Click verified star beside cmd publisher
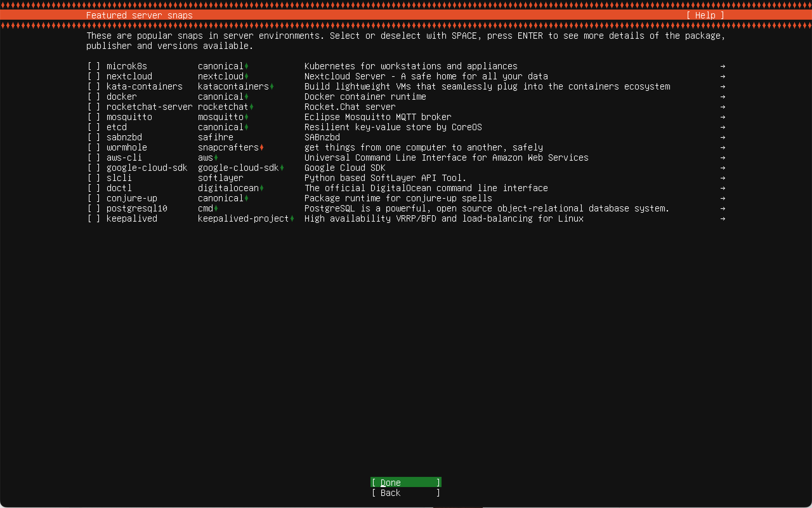This screenshot has width=812, height=508. click(216, 208)
